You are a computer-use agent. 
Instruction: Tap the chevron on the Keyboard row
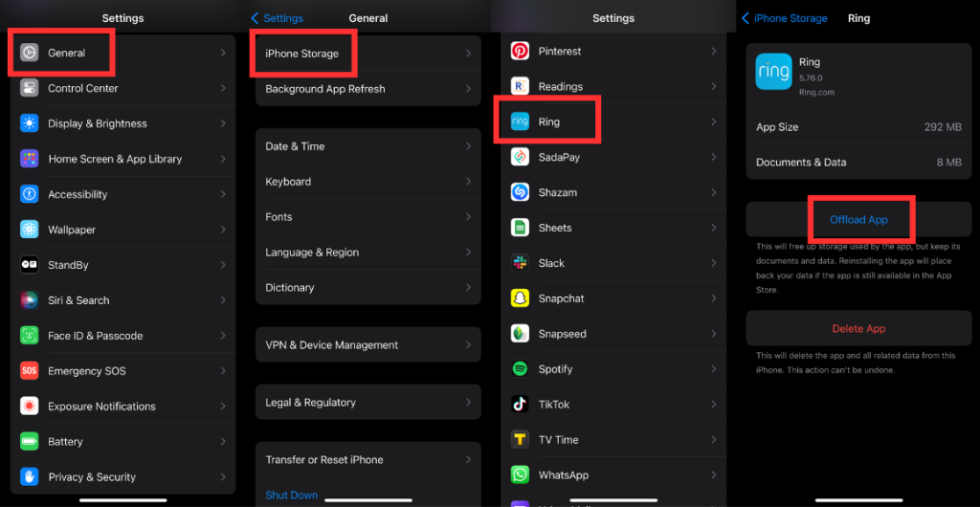468,182
